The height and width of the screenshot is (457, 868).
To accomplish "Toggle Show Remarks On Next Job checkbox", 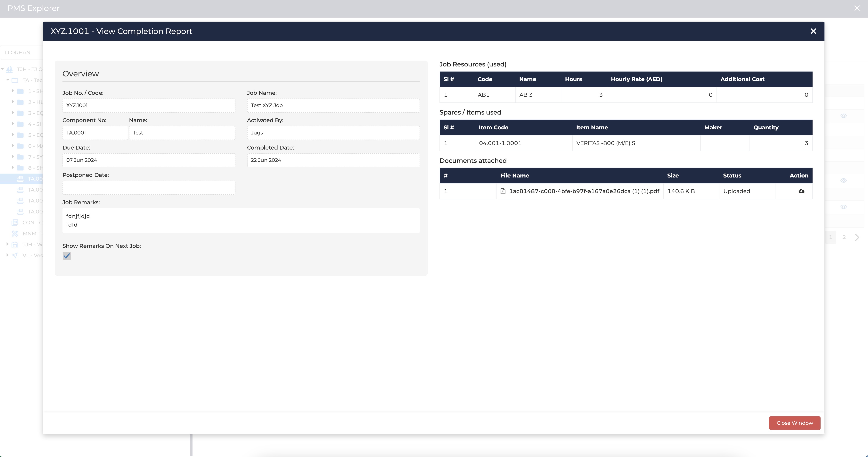I will point(67,256).
